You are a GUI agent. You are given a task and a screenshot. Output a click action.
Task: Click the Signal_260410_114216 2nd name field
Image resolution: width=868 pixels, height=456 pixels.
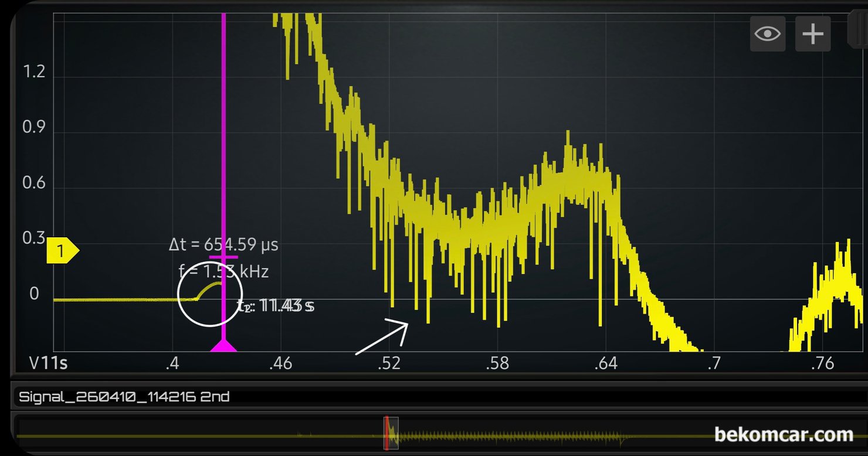coord(124,397)
